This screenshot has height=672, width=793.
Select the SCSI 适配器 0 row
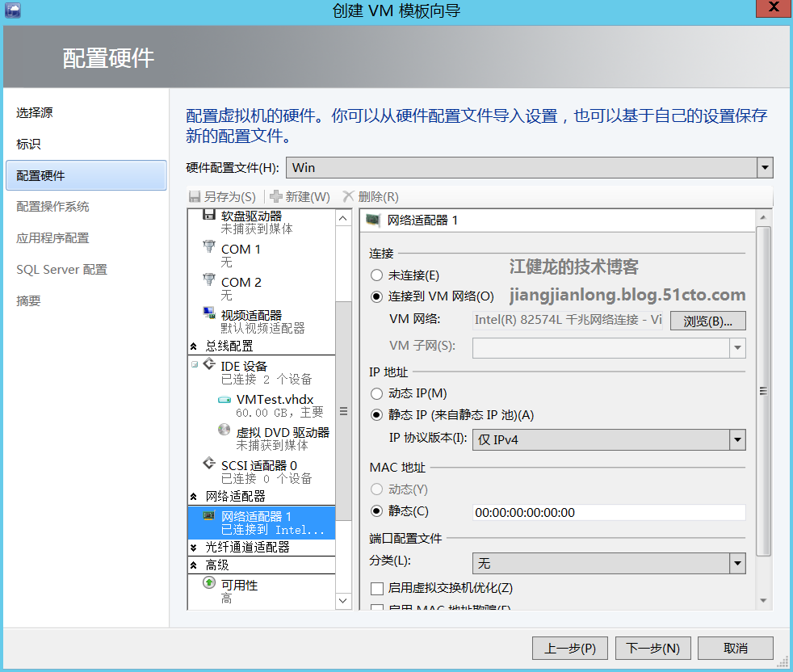(x=262, y=472)
